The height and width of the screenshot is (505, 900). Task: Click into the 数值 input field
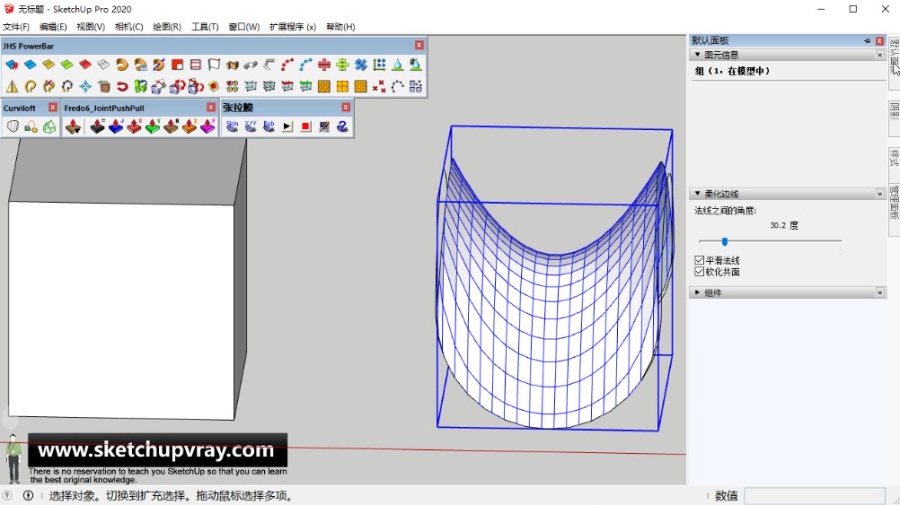pyautogui.click(x=814, y=495)
